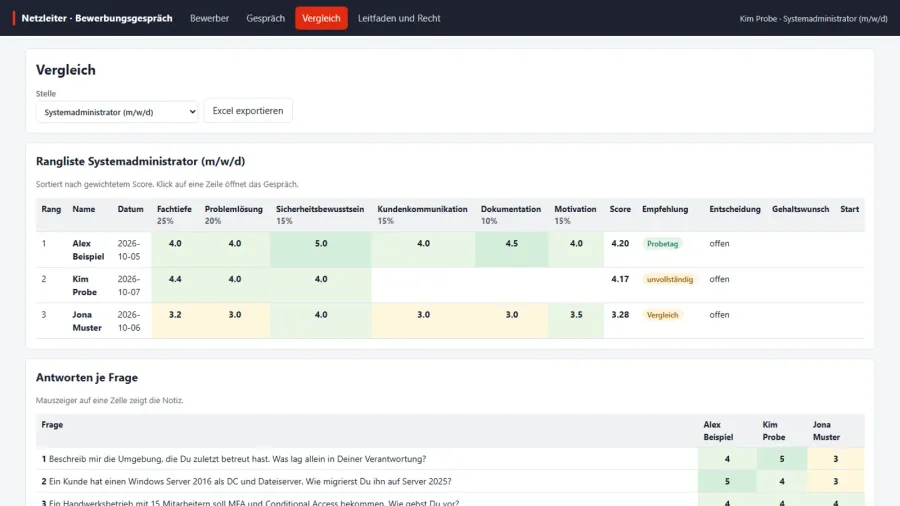Click Kim Probe · Systemadministrator label in top bar
Screen dimensions: 900x506
[x=813, y=18]
